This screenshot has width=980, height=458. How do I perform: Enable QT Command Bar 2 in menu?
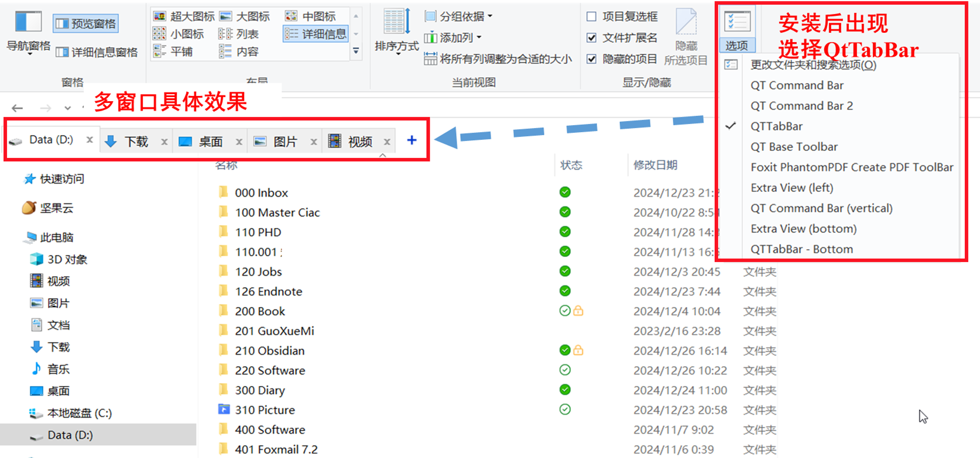pos(801,106)
